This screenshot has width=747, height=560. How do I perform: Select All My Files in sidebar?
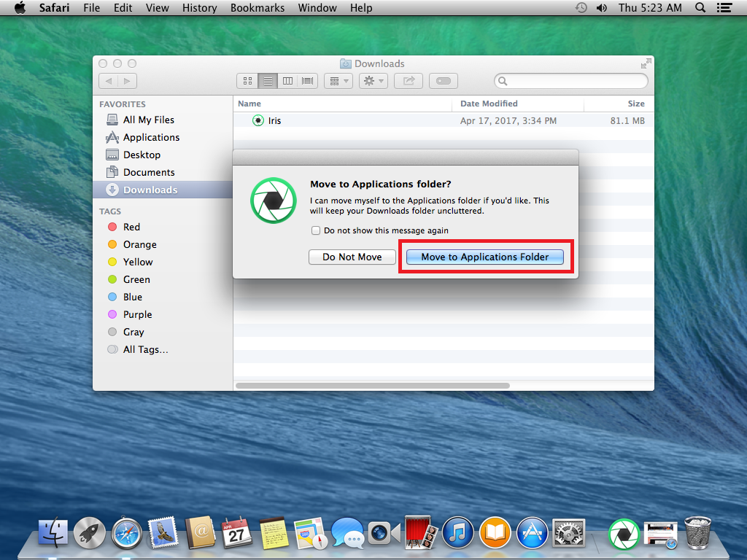(163, 120)
